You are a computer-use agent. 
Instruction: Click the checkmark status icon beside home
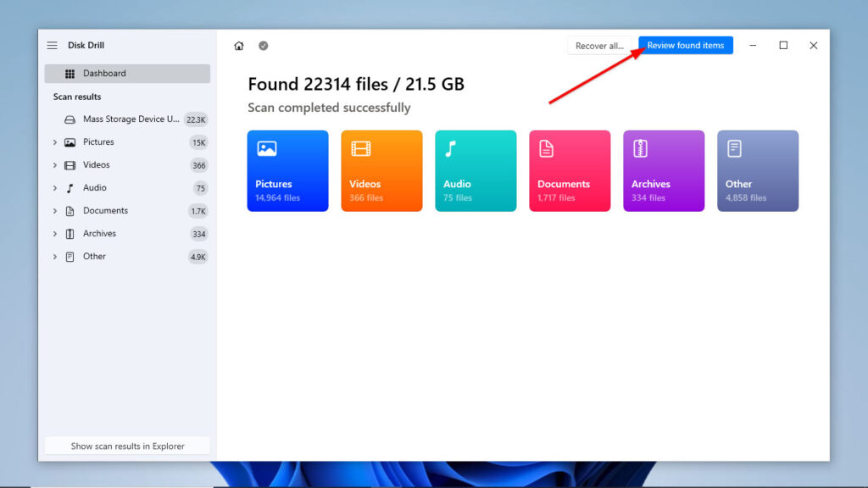263,45
